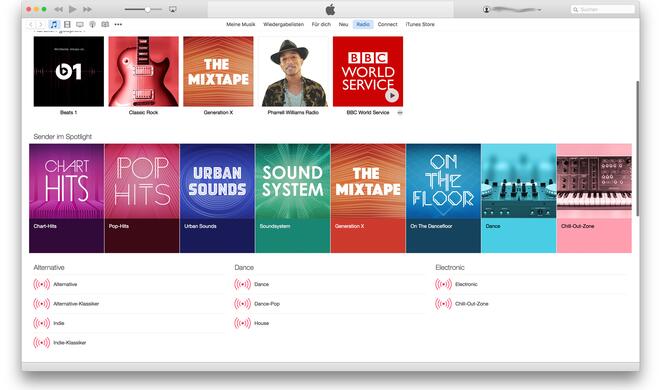Click House station radio icon
Image resolution: width=660 pixels, height=390 pixels.
click(242, 323)
